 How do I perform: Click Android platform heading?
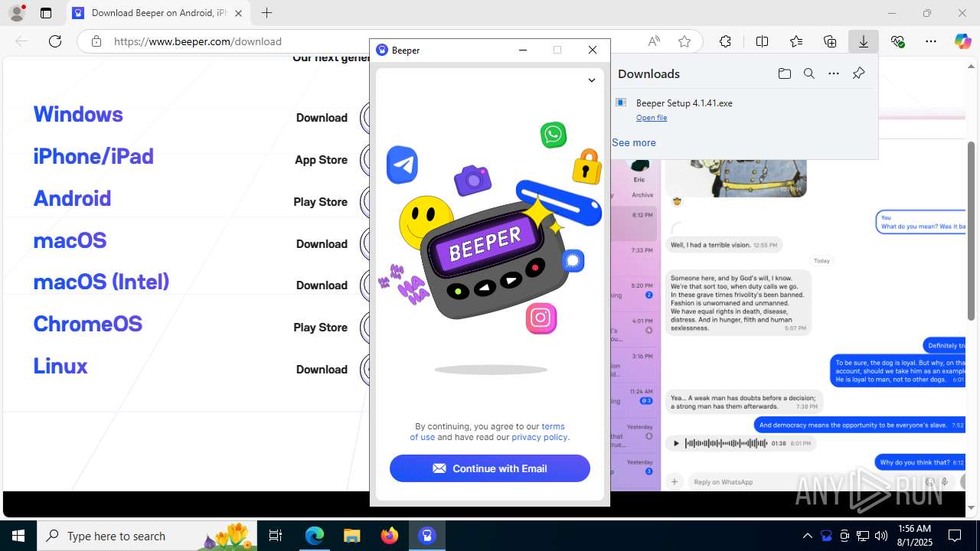tap(72, 198)
